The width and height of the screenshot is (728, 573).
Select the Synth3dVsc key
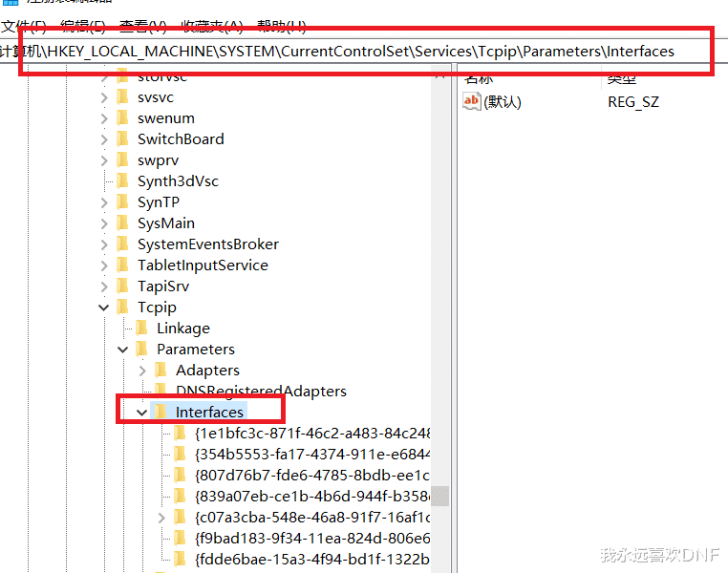coord(178,180)
